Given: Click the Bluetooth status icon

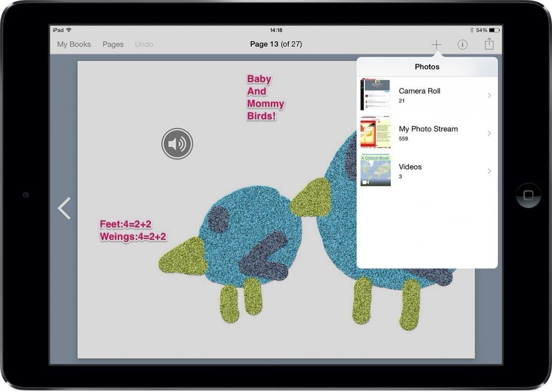Looking at the screenshot, I should pyautogui.click(x=472, y=30).
